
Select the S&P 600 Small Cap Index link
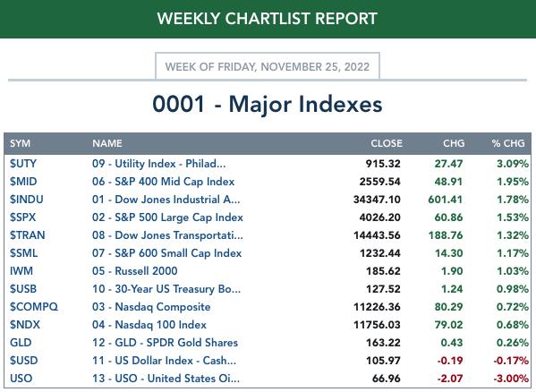(166, 253)
